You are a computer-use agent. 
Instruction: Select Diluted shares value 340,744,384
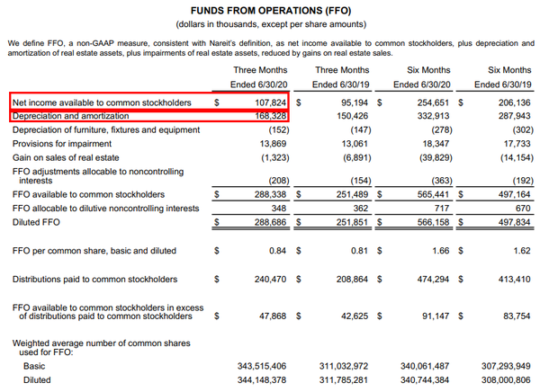[x=425, y=380]
